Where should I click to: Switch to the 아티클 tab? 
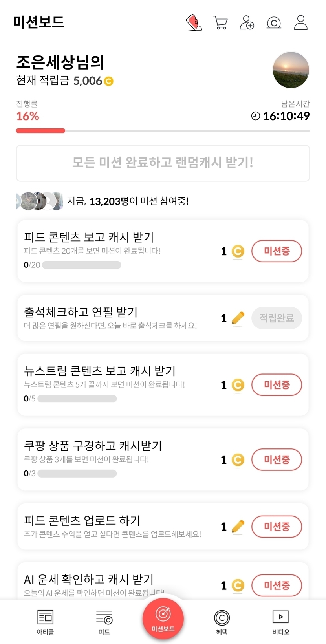point(45,622)
